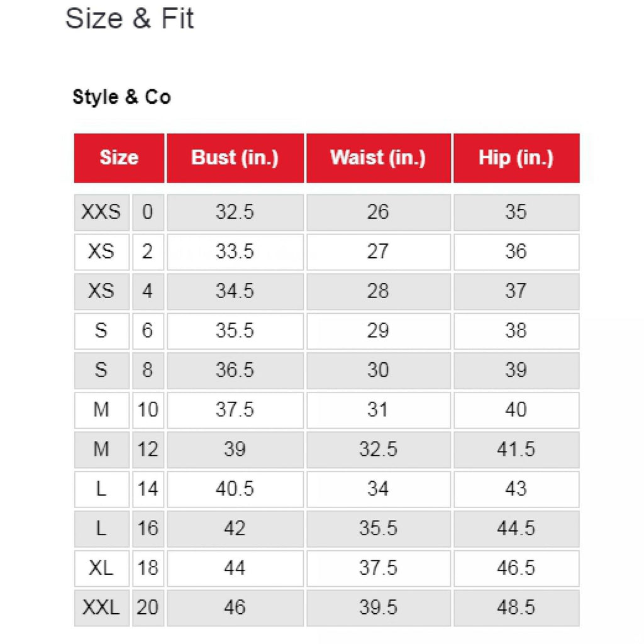Select the hip value 44.5 cell

[x=516, y=528]
